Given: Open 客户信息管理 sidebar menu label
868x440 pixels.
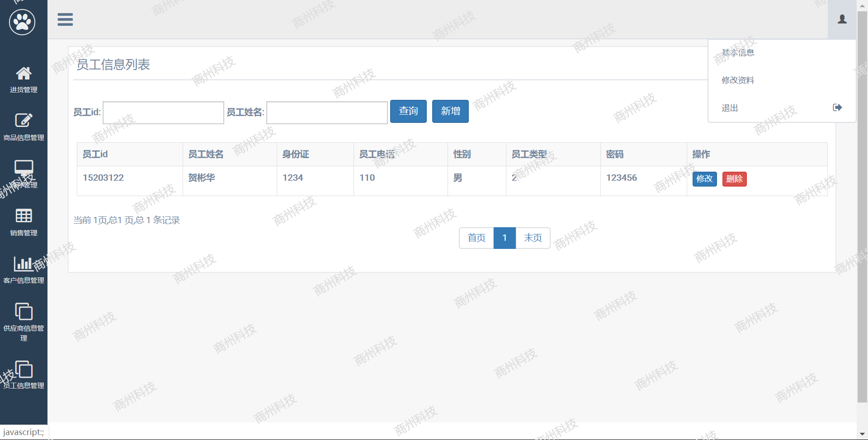Looking at the screenshot, I should 24,280.
